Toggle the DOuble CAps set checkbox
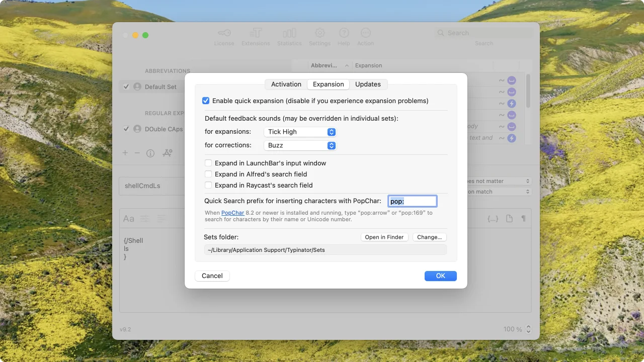Image resolution: width=644 pixels, height=362 pixels. (126, 129)
